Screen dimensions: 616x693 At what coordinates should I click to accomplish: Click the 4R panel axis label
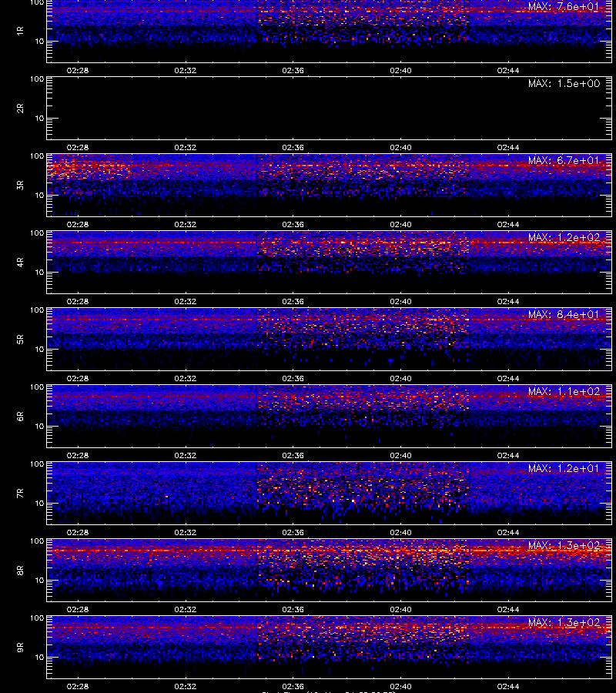[20, 262]
